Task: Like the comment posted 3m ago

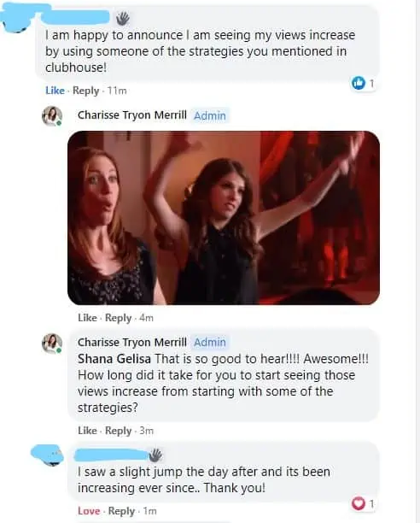Action: pyautogui.click(x=87, y=431)
